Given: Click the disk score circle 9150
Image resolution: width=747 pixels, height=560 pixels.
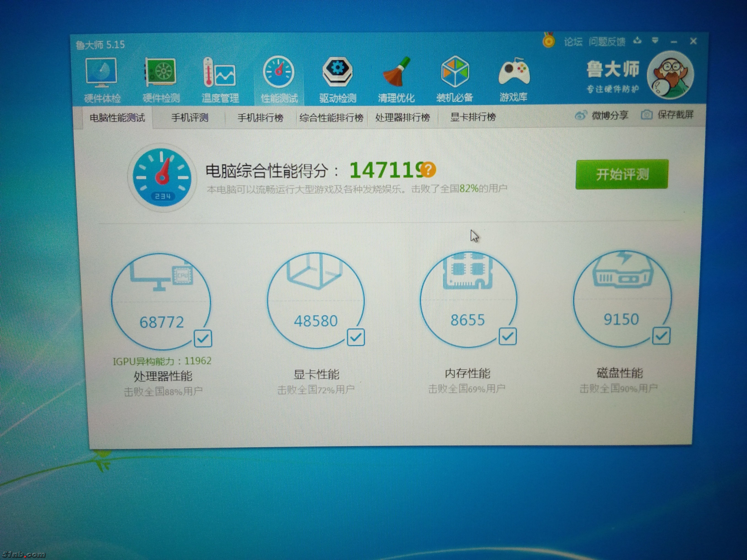Looking at the screenshot, I should (622, 299).
